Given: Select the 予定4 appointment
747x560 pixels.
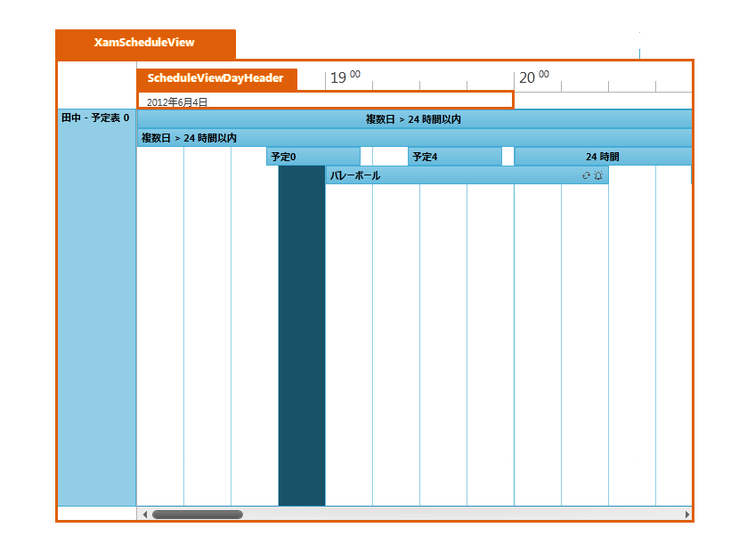Looking at the screenshot, I should tap(454, 157).
